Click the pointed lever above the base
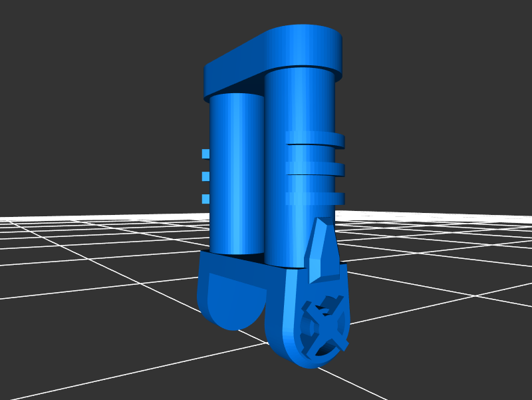Image resolution: width=532 pixels, height=400 pixels. pos(322,248)
